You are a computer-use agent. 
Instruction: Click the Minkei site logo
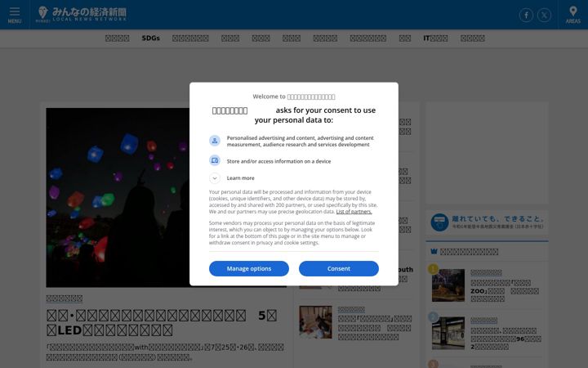pyautogui.click(x=82, y=14)
